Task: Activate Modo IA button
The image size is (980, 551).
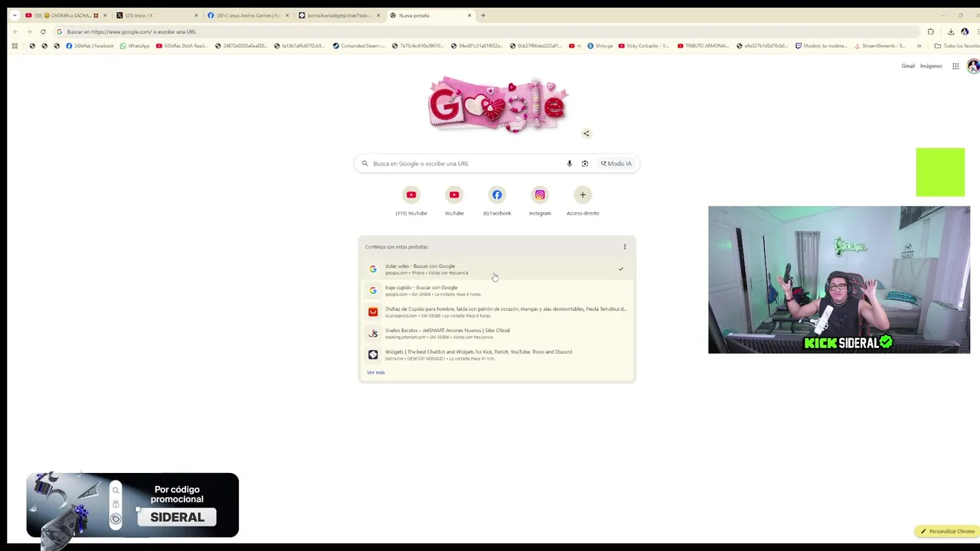Action: 616,164
